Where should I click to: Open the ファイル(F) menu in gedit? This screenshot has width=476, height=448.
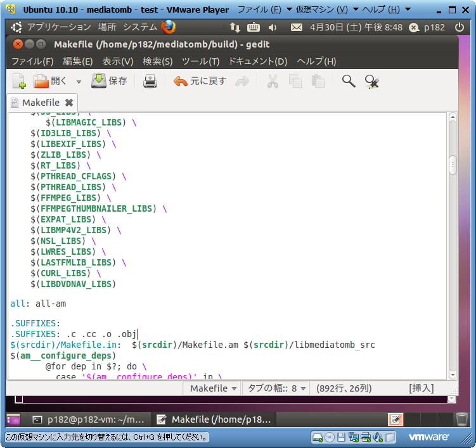point(32,61)
